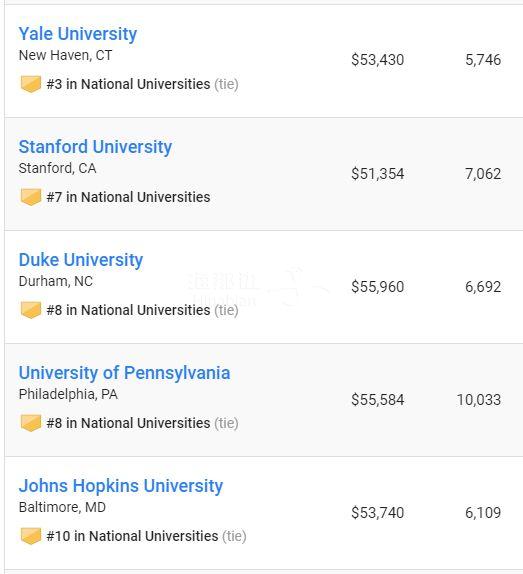Viewport: 523px width, 574px height.
Task: Click Yale's tuition amount $53,430
Action: (x=378, y=60)
